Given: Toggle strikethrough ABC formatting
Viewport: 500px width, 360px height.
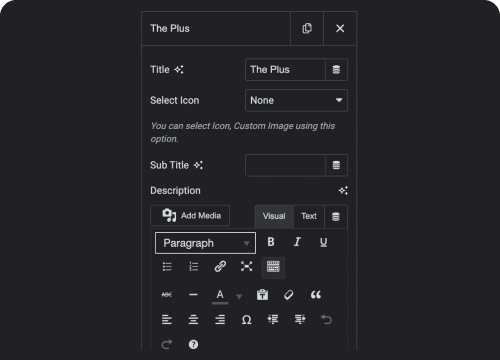Looking at the screenshot, I should [x=167, y=295].
